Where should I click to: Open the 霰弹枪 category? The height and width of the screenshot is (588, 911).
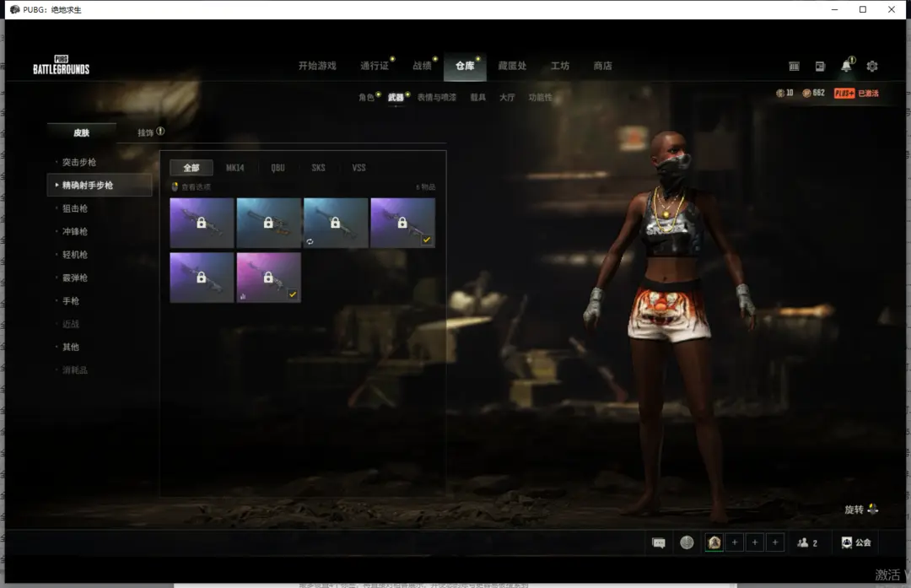coord(75,278)
